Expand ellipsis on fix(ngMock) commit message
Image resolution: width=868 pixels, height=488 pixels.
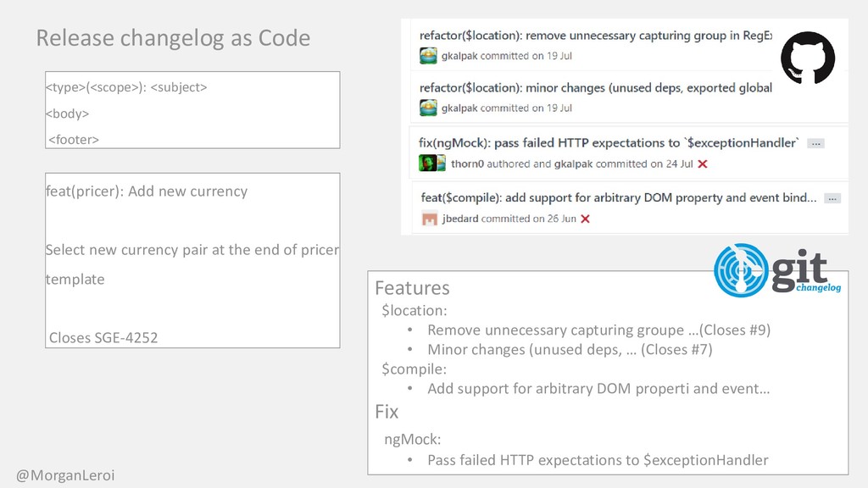(815, 143)
